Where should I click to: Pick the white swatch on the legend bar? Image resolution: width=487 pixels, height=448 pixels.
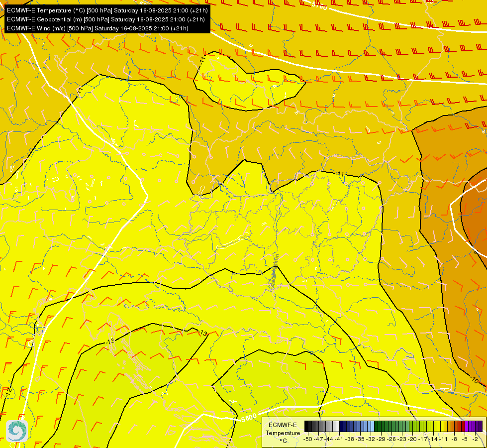(338, 426)
